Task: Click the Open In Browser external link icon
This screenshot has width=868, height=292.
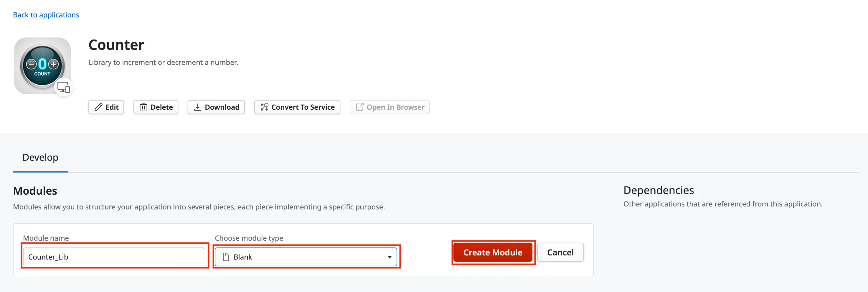Action: click(x=360, y=107)
